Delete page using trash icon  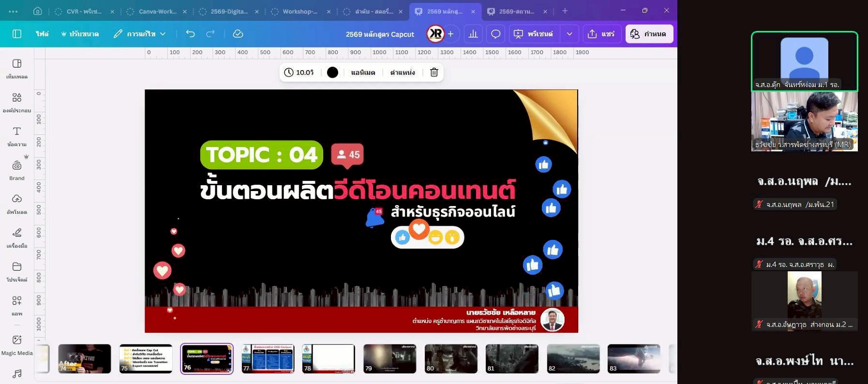pos(434,73)
